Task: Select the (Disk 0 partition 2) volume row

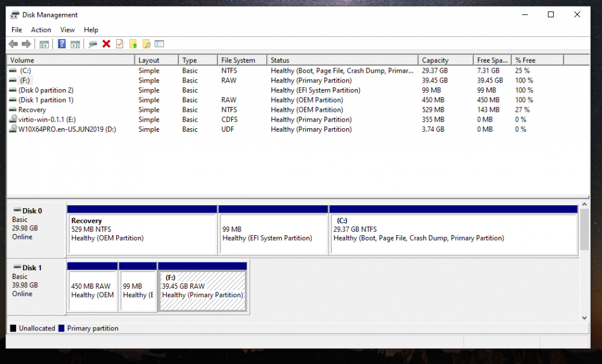Action: [298, 90]
